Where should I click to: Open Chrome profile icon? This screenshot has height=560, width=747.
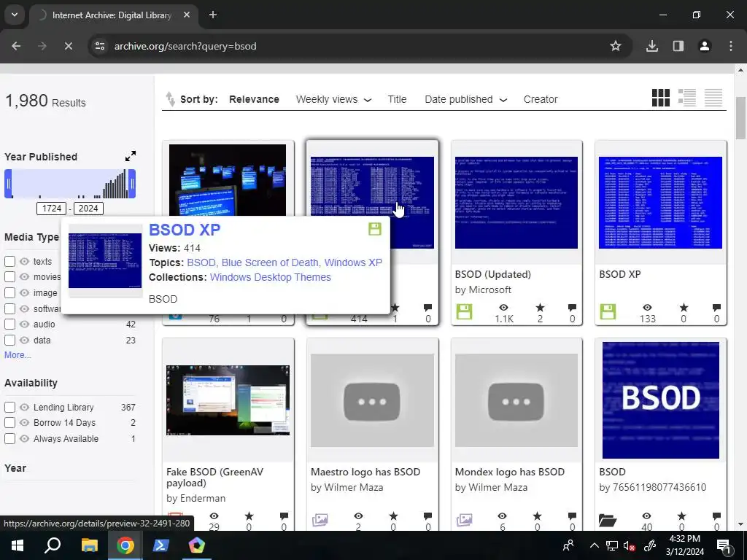click(704, 46)
